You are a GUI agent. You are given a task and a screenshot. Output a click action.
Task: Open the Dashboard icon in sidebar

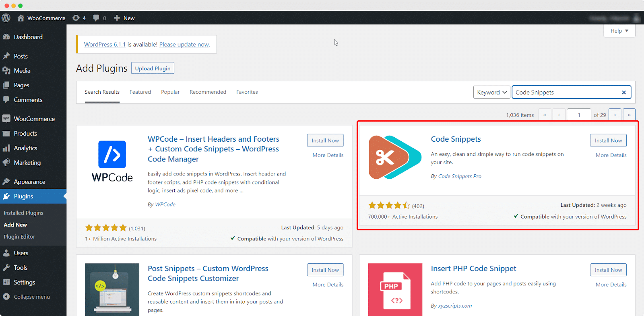coord(6,37)
